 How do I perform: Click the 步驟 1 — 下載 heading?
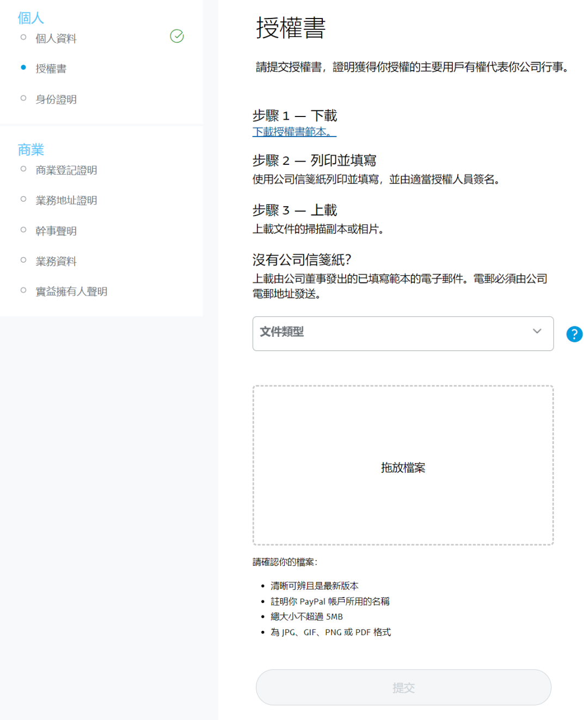295,115
